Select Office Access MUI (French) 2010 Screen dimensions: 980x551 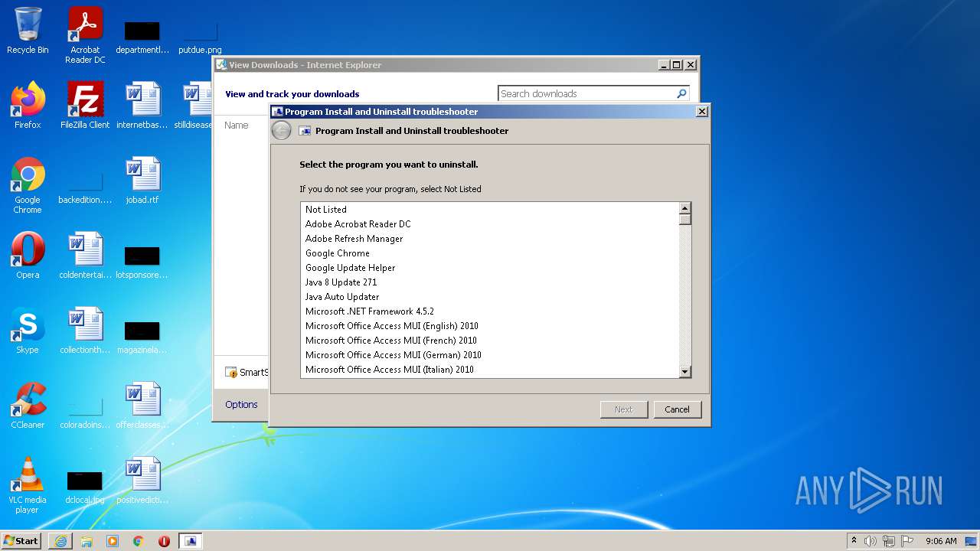[490, 341]
